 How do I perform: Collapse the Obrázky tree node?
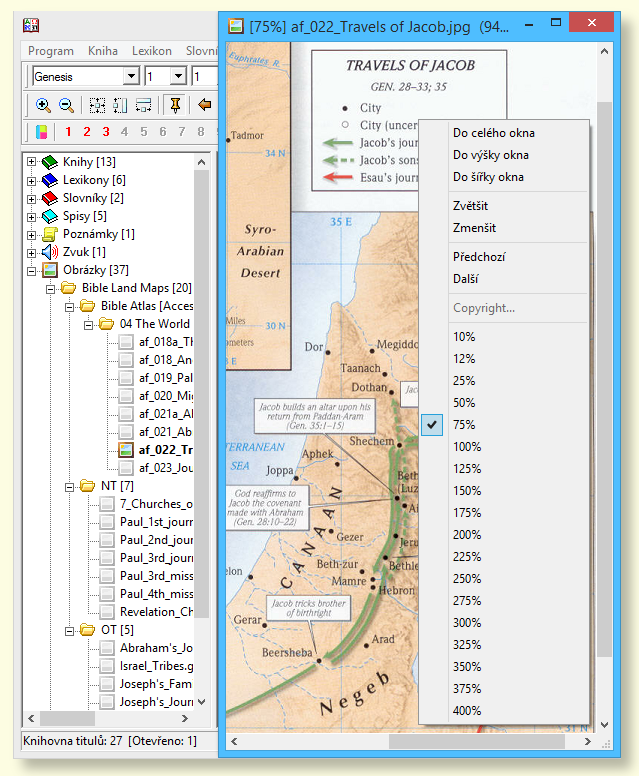coord(32,270)
